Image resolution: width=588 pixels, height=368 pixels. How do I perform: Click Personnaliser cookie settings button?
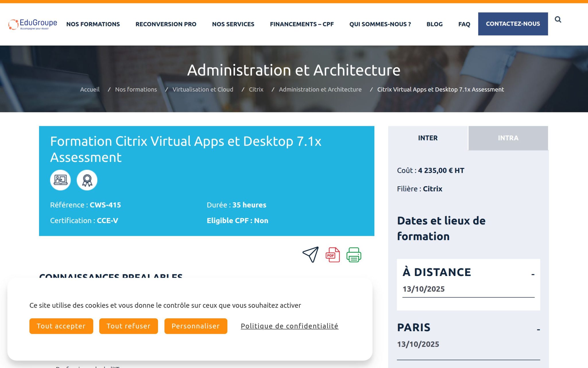click(x=196, y=326)
